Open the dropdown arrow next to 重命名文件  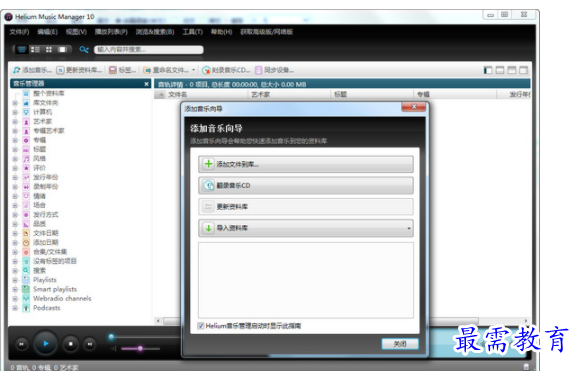pos(194,70)
